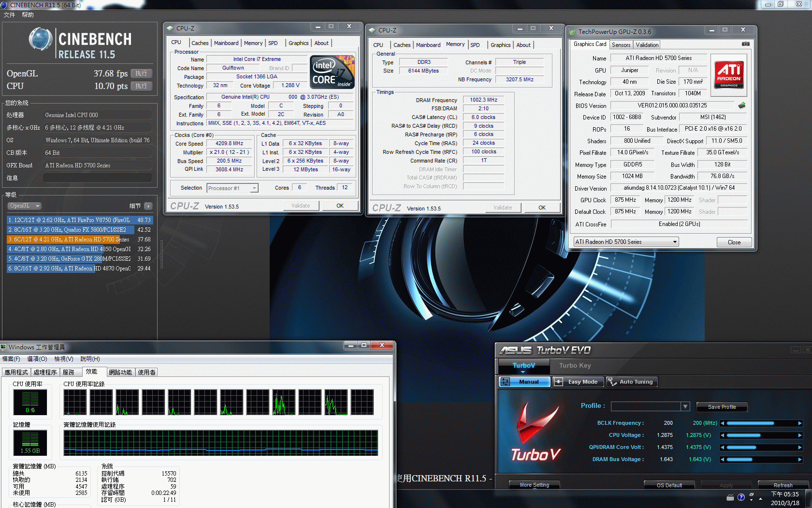Open the 網路功能 tab in Task Manager

tap(120, 373)
